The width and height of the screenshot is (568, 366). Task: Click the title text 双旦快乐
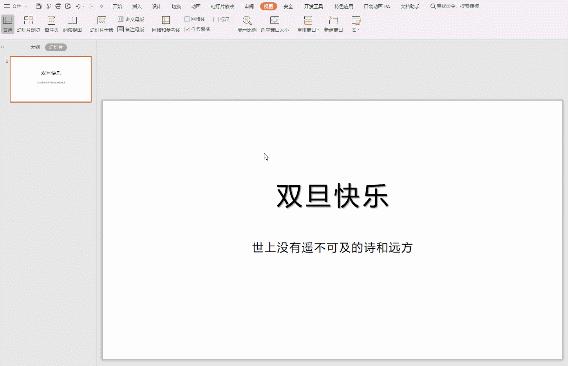pyautogui.click(x=332, y=196)
